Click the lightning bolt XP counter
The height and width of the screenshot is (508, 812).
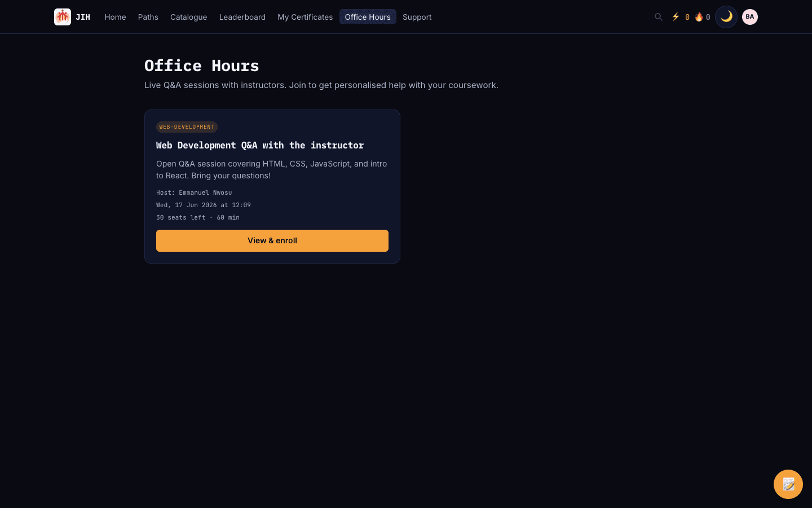pyautogui.click(x=681, y=17)
